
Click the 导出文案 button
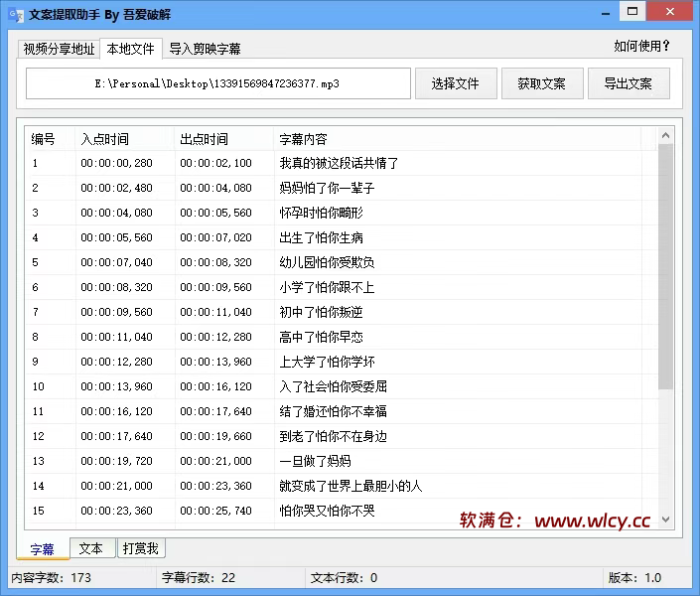click(x=629, y=83)
